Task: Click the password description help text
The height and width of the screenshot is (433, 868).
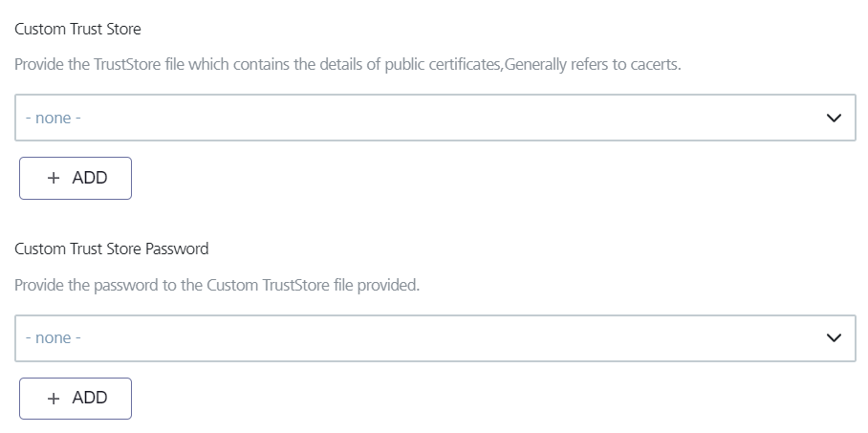Action: (x=217, y=286)
